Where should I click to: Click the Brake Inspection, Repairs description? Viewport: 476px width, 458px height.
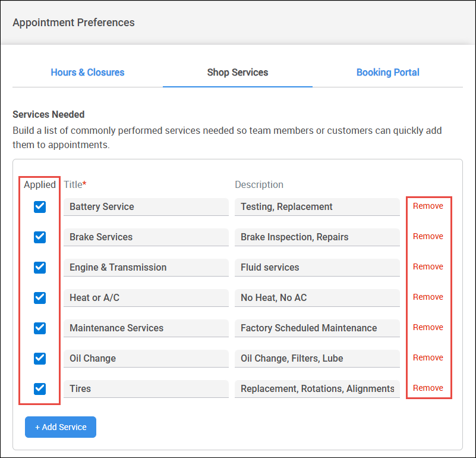pyautogui.click(x=317, y=237)
